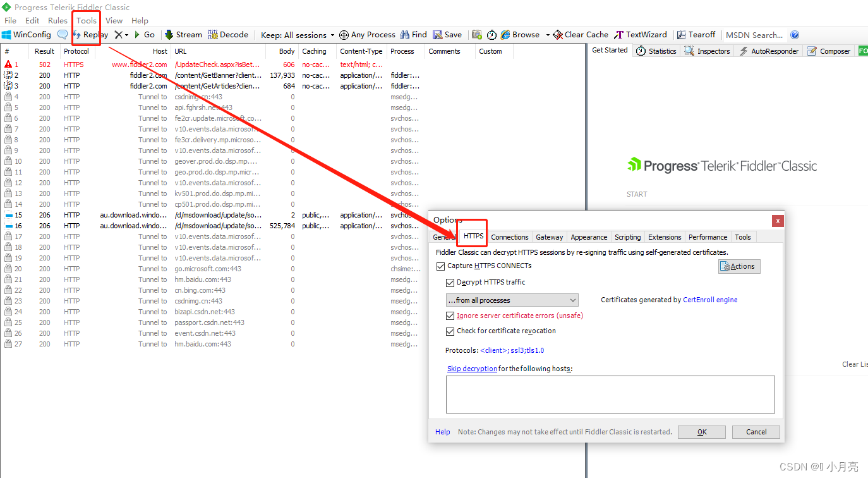The image size is (868, 478).
Task: Toggle the Stream mode button
Action: point(184,35)
